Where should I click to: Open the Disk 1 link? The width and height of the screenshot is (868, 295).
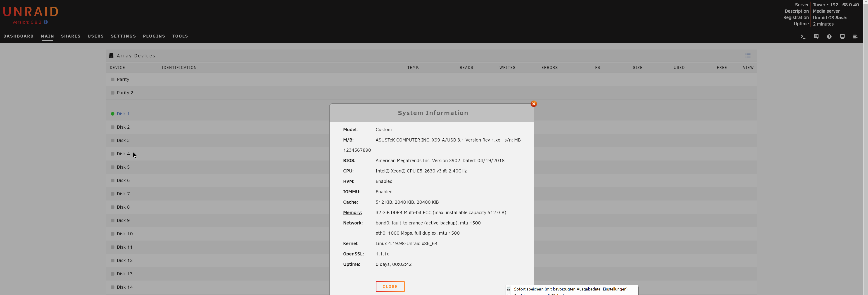[123, 114]
